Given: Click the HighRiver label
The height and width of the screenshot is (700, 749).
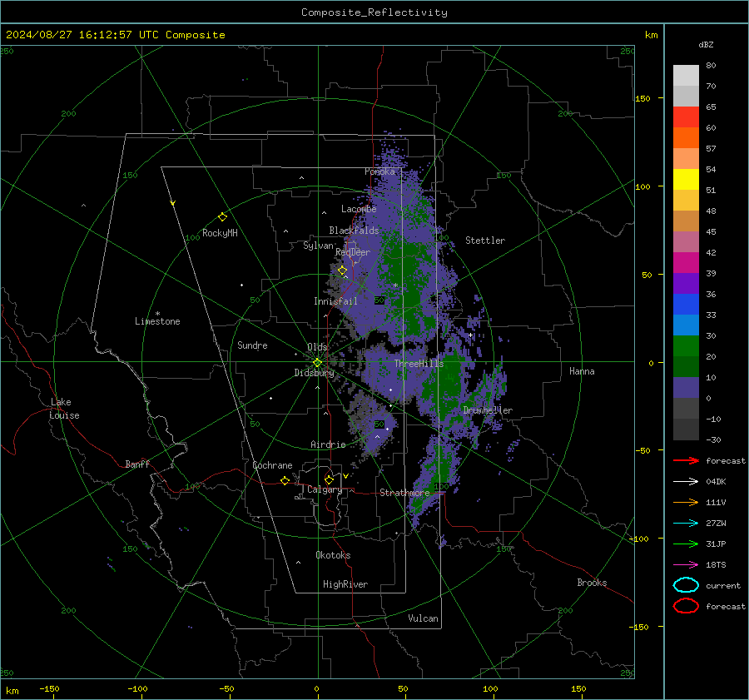Looking at the screenshot, I should 345,584.
